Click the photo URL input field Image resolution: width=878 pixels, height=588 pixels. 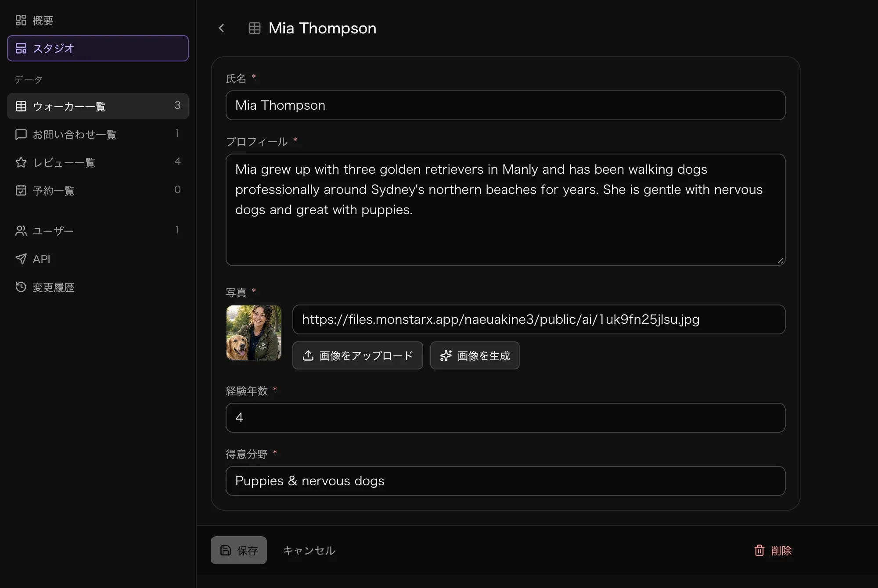[x=539, y=319]
